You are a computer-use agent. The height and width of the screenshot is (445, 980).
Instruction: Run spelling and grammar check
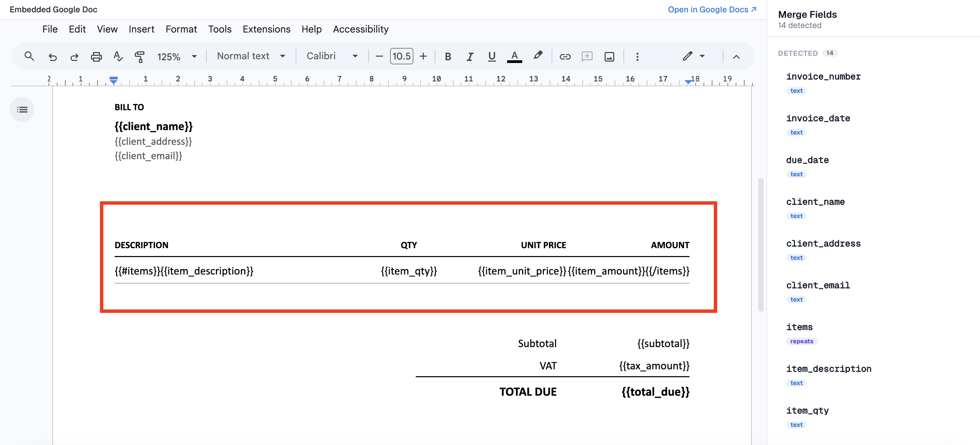coord(118,57)
